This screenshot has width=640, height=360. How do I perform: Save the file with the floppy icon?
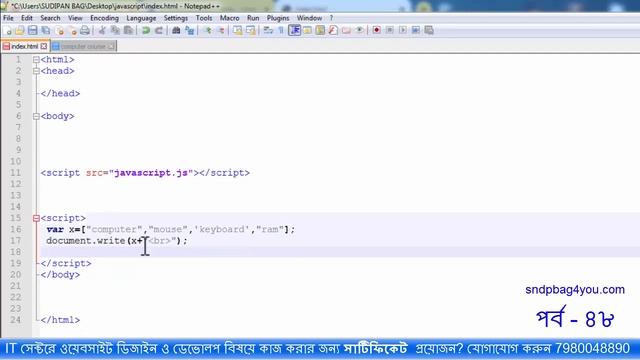[x=33, y=30]
